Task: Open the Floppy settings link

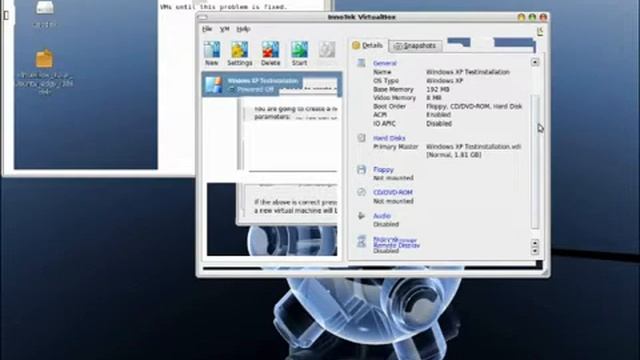Action: click(383, 169)
